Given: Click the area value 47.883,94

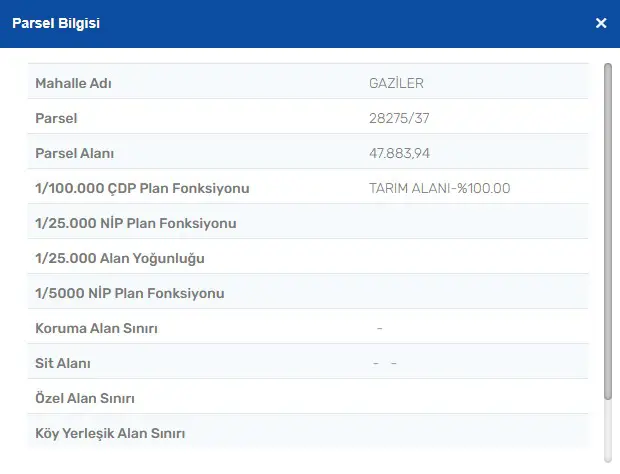Looking at the screenshot, I should pyautogui.click(x=399, y=153).
